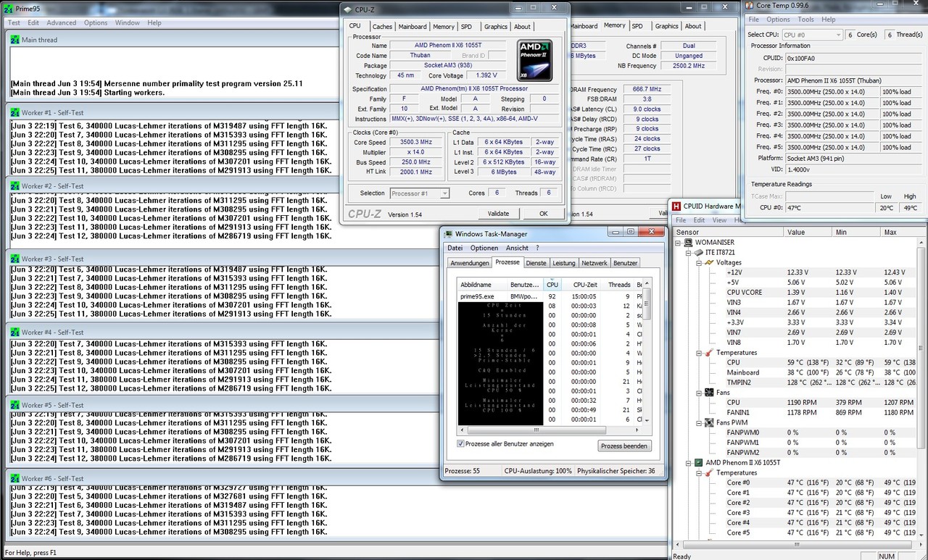The width and height of the screenshot is (928, 560).
Task: Open the Leistung tab in Task-Manager
Action: pos(564,263)
